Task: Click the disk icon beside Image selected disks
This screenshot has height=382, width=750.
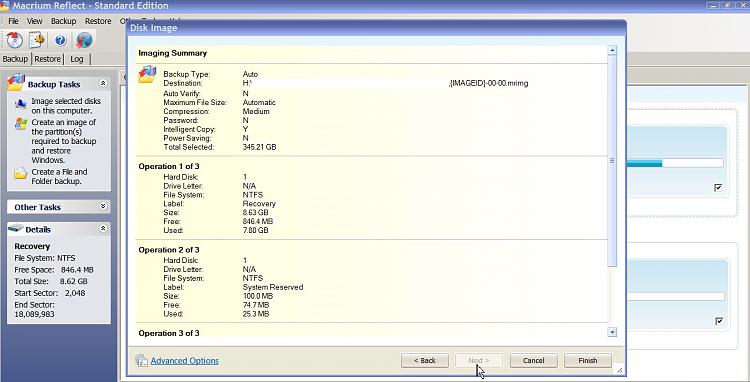Action: (21, 104)
